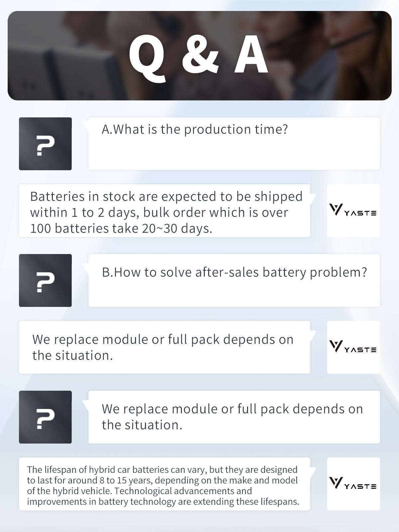Click the '100 batteries take 20~30 days' line
Image resolution: width=399 pixels, height=532 pixels.
121,228
